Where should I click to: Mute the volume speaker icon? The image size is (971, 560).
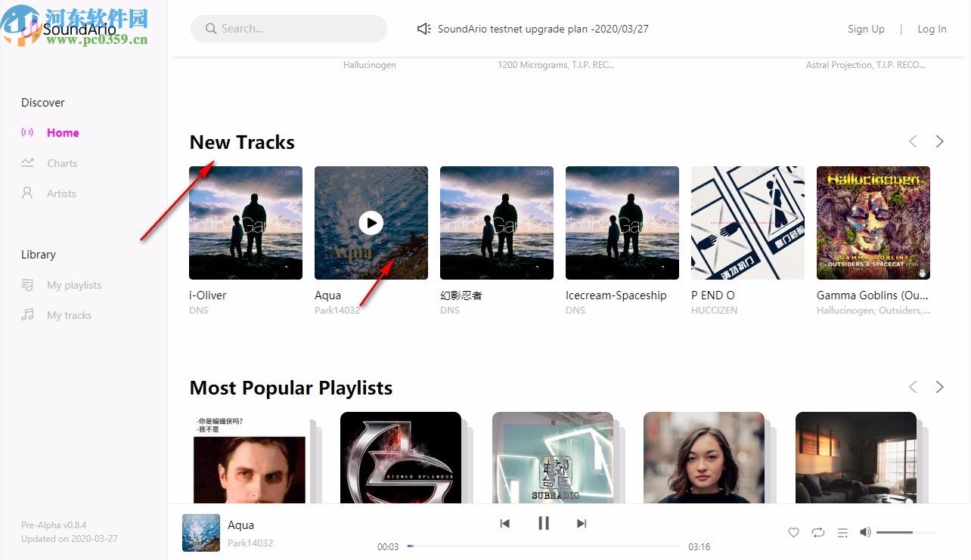pyautogui.click(x=865, y=532)
